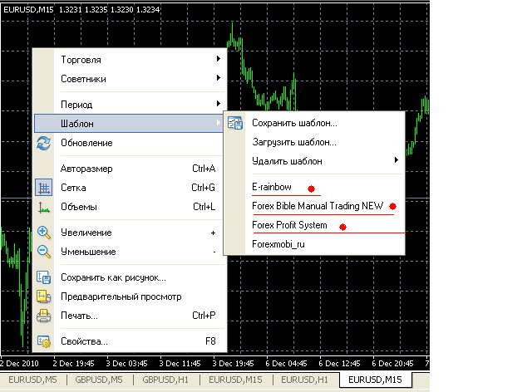The image size is (532, 392).
Task: Switch to the GBPUSD,H1 chart tab
Action: (x=165, y=380)
